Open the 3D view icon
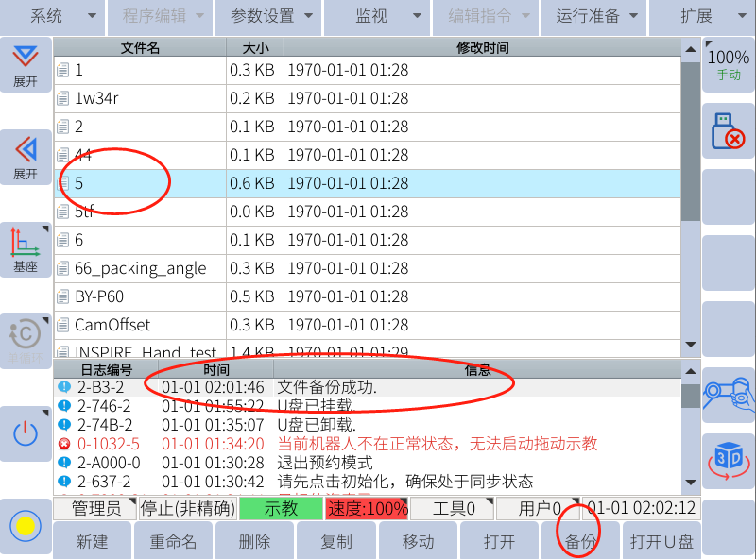The height and width of the screenshot is (559, 756). click(728, 460)
